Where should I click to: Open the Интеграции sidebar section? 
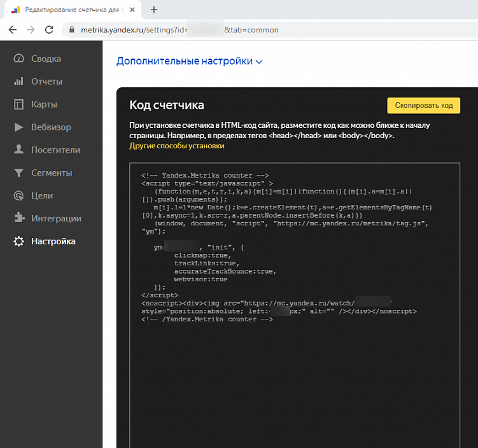[57, 218]
